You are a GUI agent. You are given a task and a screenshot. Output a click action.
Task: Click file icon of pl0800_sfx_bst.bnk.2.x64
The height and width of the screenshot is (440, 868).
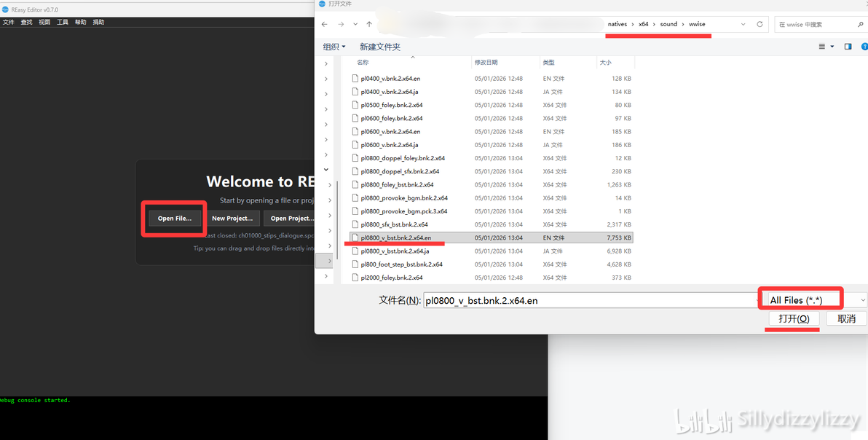pyautogui.click(x=355, y=224)
